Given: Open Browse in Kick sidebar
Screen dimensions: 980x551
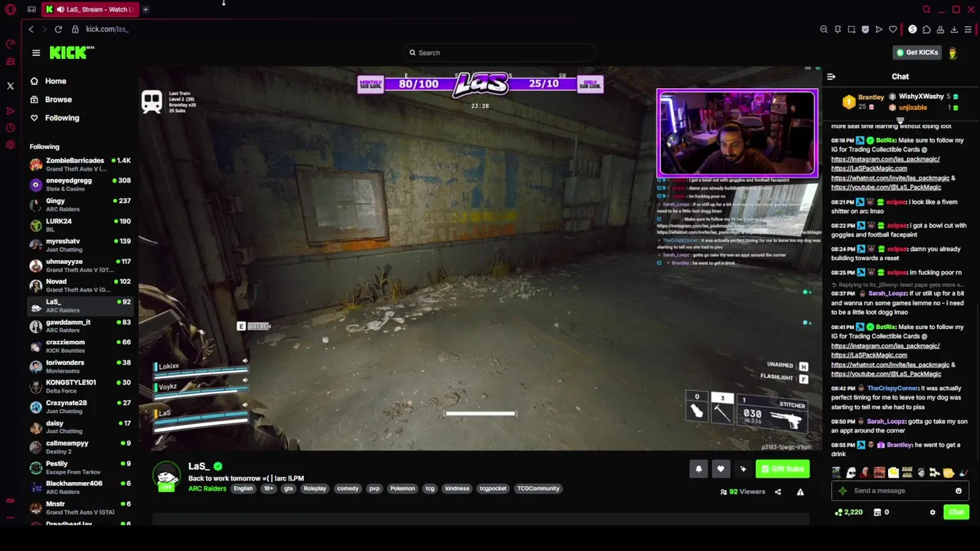Looking at the screenshot, I should tap(51, 99).
